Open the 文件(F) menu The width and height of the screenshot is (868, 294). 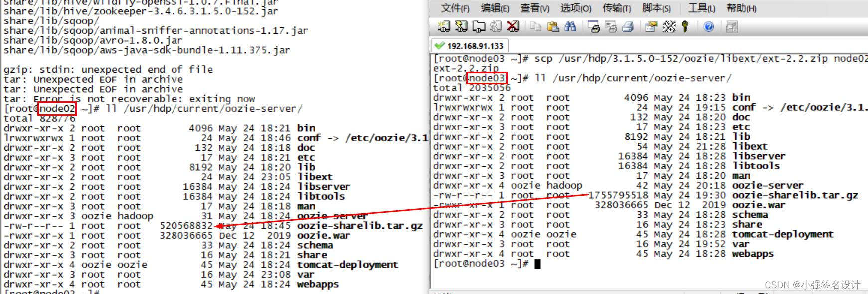click(455, 8)
